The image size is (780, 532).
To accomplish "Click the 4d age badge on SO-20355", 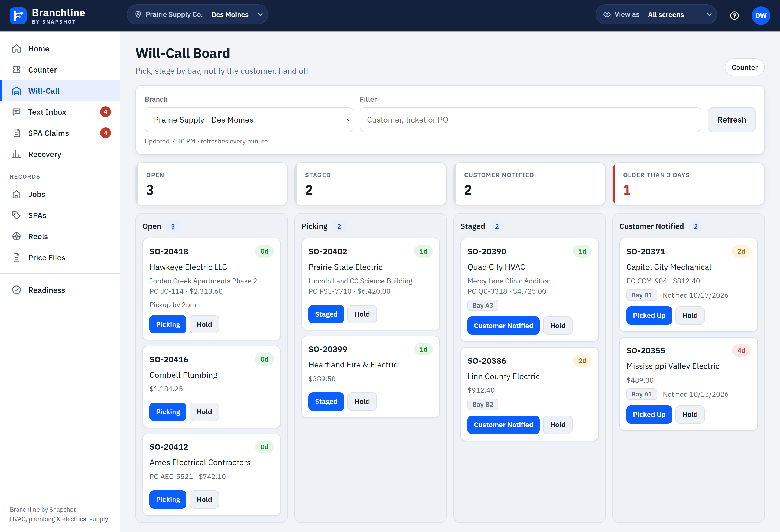I will pos(741,350).
